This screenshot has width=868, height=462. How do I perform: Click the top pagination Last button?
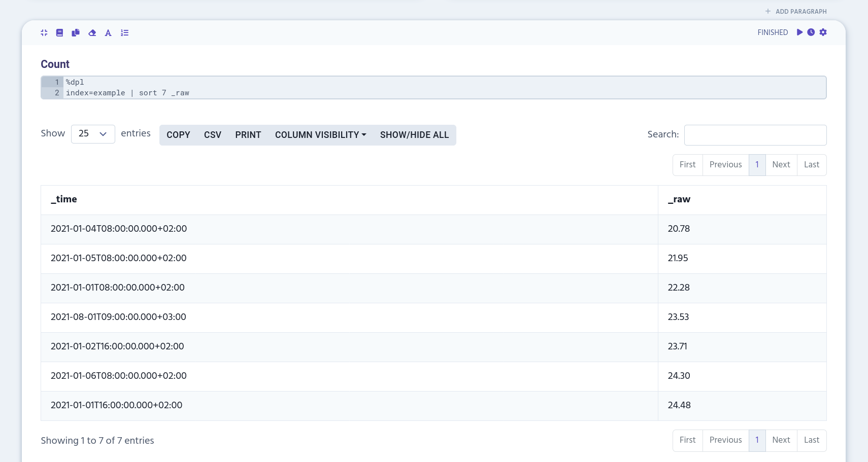[x=812, y=165]
